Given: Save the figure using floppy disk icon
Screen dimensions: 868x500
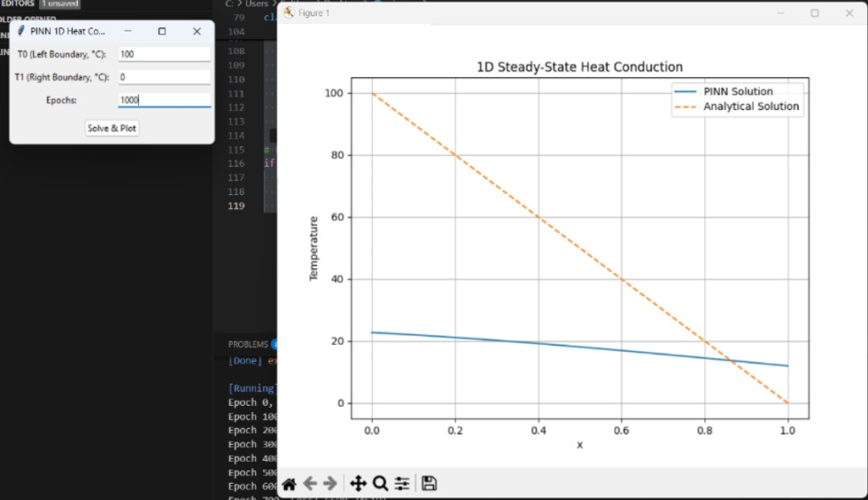Looking at the screenshot, I should tap(429, 484).
